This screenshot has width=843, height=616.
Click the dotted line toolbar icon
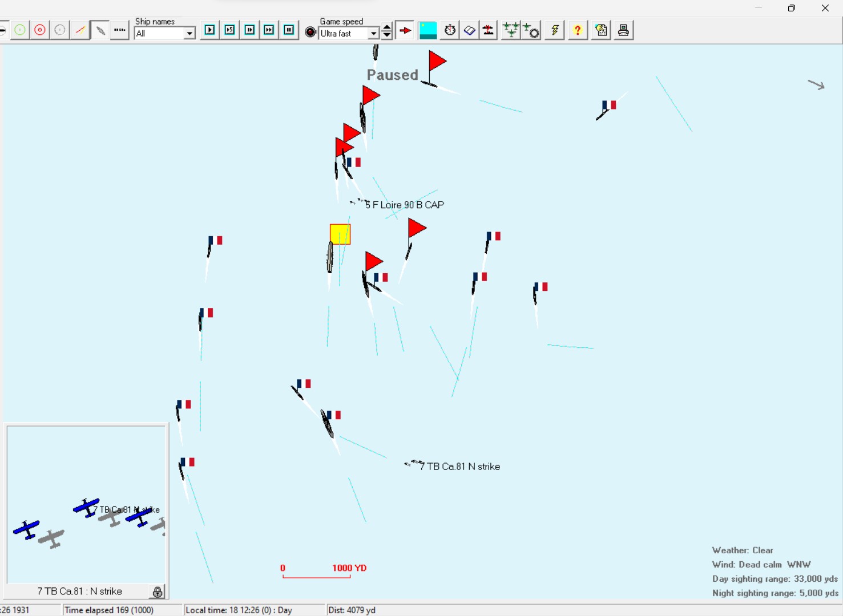click(x=119, y=30)
